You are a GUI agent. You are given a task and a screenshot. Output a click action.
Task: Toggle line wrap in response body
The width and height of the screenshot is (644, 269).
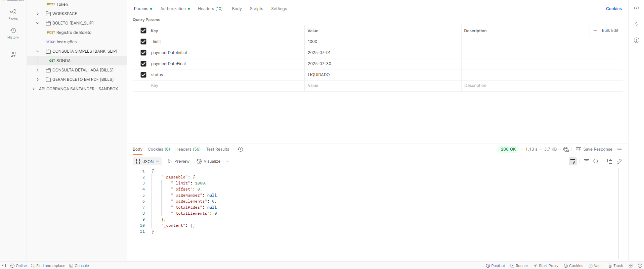pos(573,161)
